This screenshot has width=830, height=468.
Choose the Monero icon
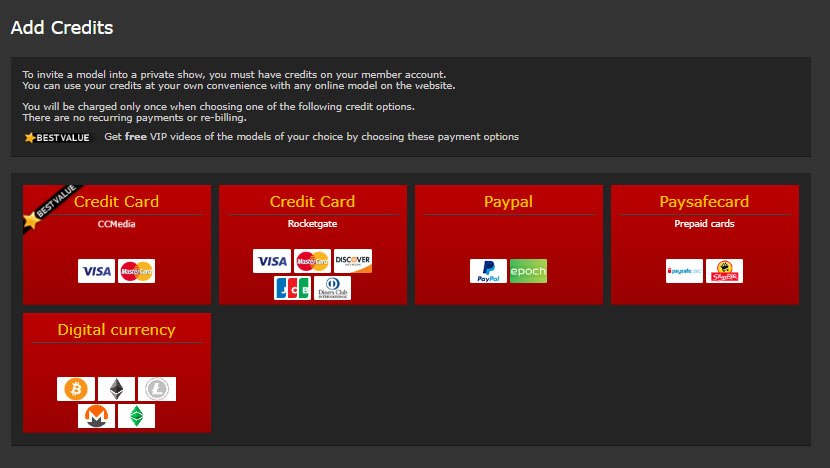96,416
